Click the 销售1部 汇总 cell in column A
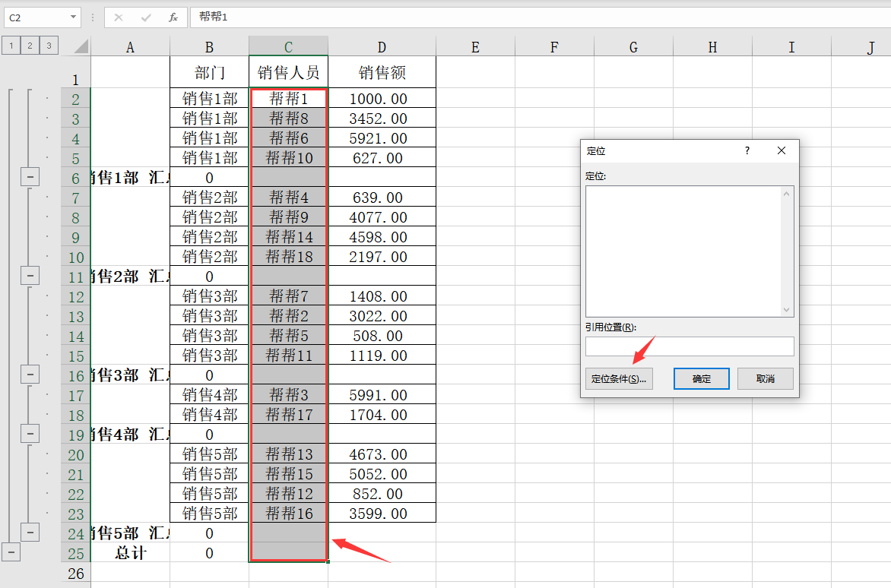The image size is (891, 588). (130, 177)
